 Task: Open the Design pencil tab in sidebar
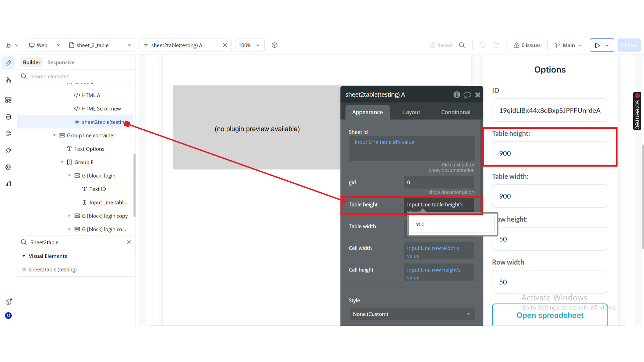tap(8, 63)
